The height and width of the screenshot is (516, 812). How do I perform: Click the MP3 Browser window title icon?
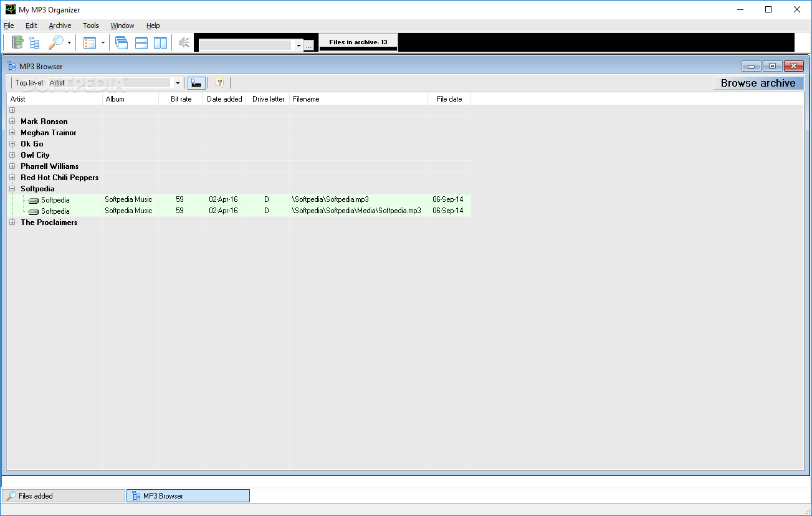click(x=12, y=67)
